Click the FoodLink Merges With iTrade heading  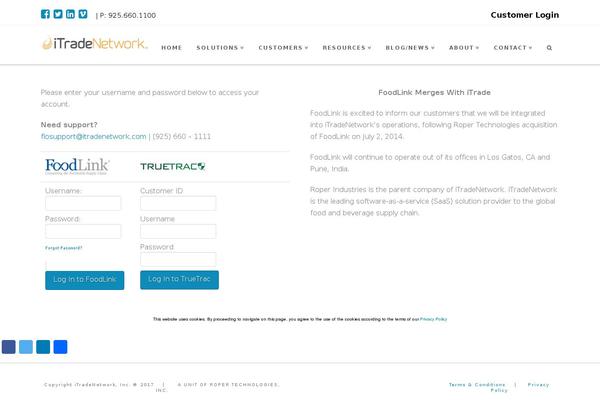[434, 93]
